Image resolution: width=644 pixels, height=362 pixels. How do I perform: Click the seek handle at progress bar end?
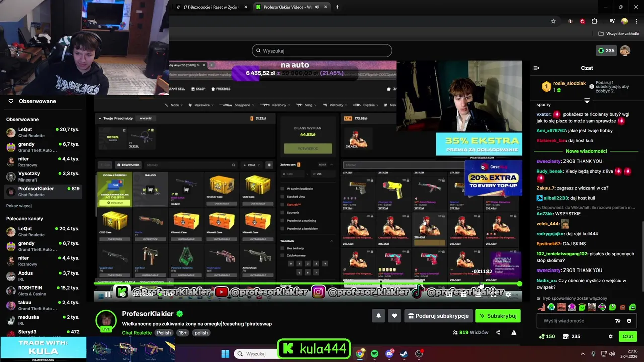coord(519,284)
